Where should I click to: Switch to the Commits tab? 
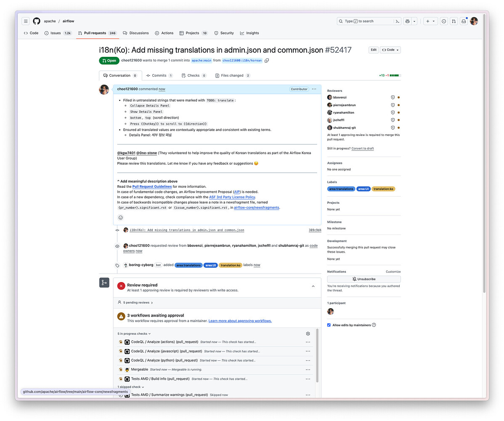(x=159, y=76)
